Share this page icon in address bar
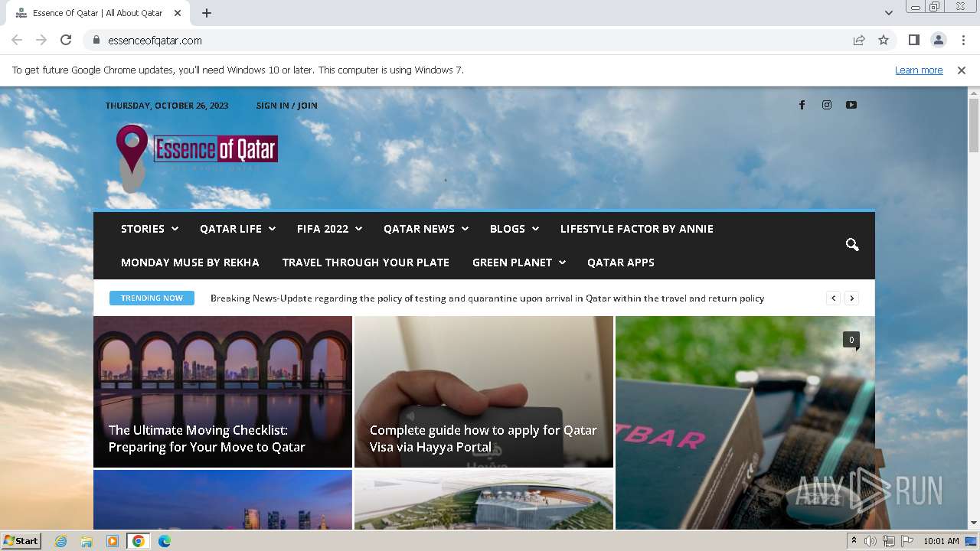980x551 pixels. [859, 40]
